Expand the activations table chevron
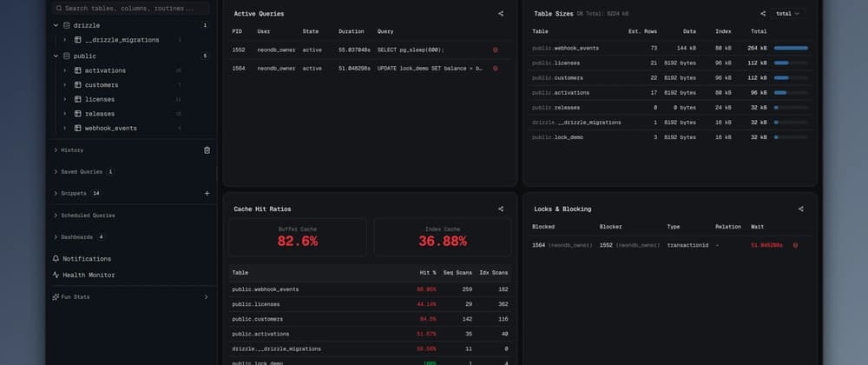This screenshot has height=365, width=868. click(65, 70)
